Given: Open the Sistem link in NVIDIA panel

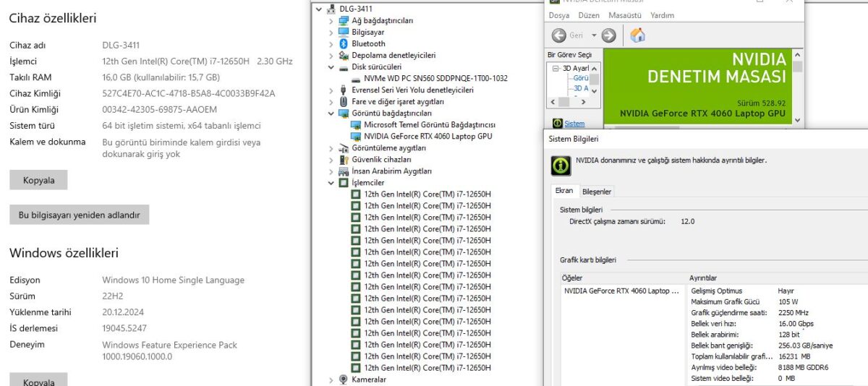Looking at the screenshot, I should [574, 124].
